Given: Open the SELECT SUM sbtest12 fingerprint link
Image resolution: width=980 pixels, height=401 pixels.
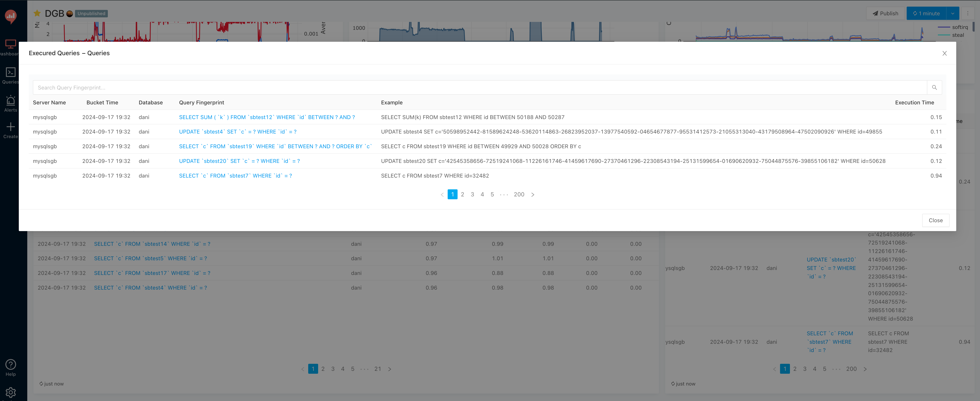Looking at the screenshot, I should tap(267, 117).
